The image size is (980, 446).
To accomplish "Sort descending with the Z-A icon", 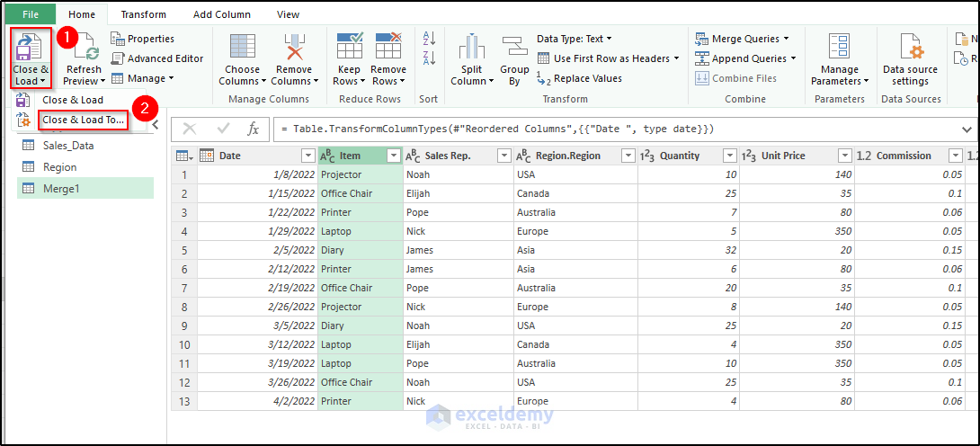I will click(x=430, y=58).
